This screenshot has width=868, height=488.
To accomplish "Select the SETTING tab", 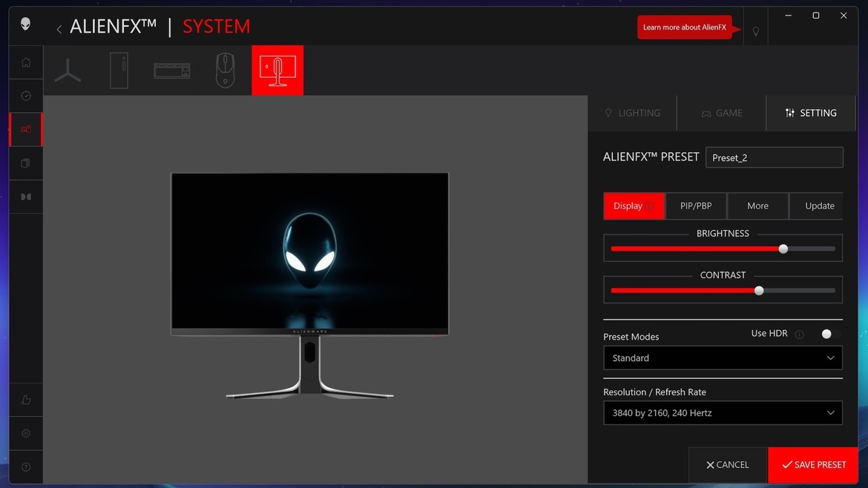I will coord(811,113).
